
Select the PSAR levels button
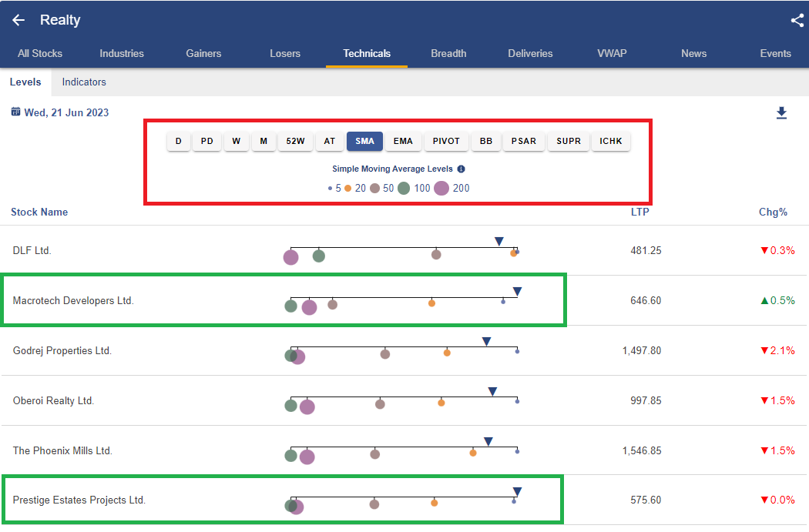click(x=524, y=141)
